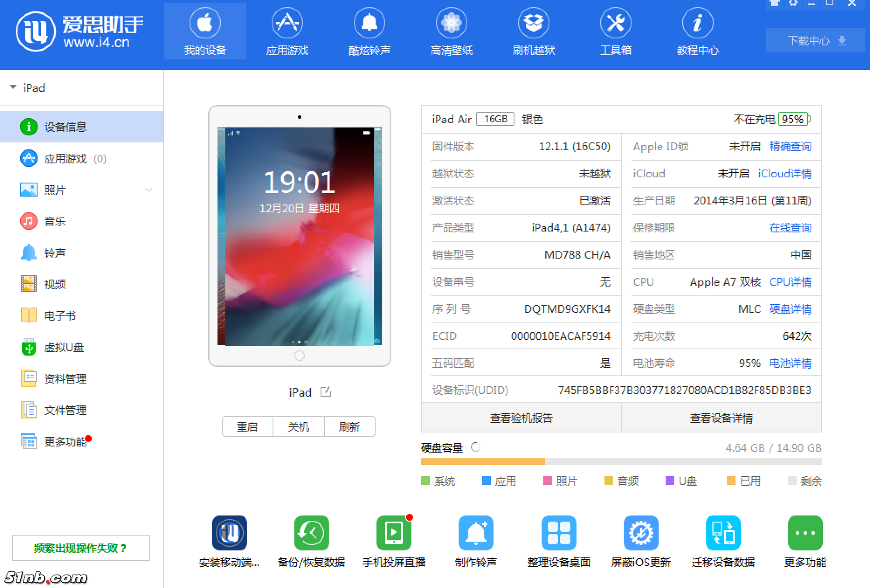The height and width of the screenshot is (588, 870).
Task: Click the iPad lock screen preview
Action: pos(299,236)
